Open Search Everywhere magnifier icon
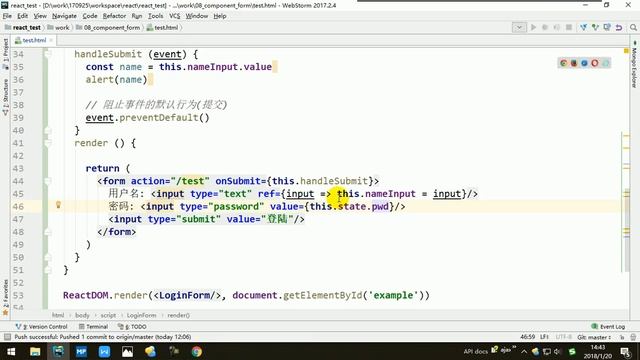The image size is (640, 360). (x=633, y=27)
